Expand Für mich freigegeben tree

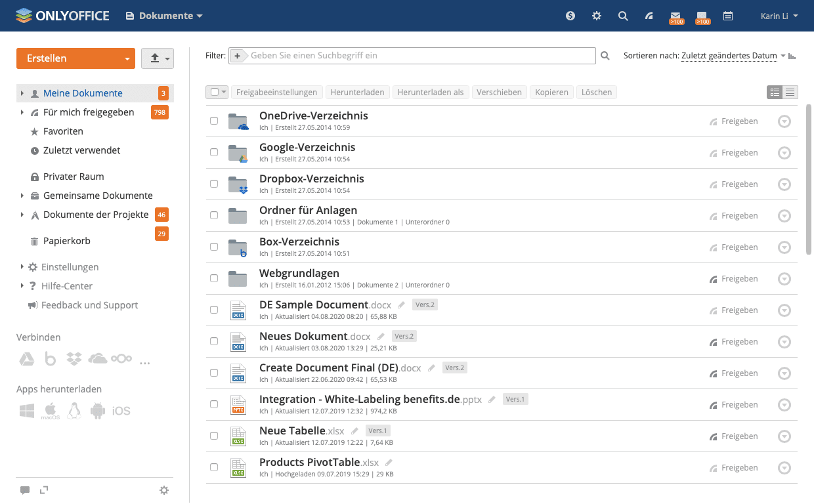click(x=22, y=112)
